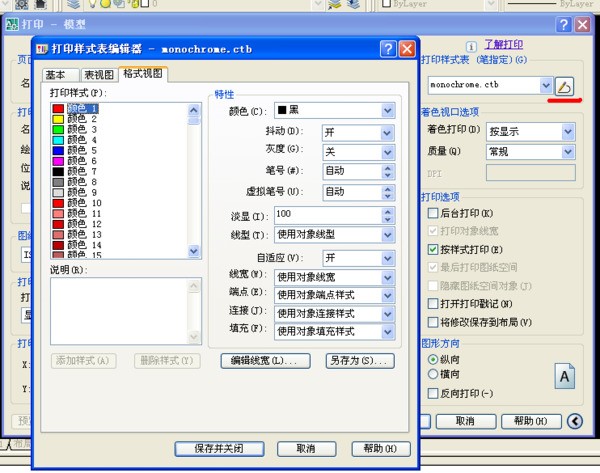Image resolution: width=600 pixels, height=473 pixels.
Task: Click the round collapse arrow button in Print dialog
Action: (x=575, y=421)
